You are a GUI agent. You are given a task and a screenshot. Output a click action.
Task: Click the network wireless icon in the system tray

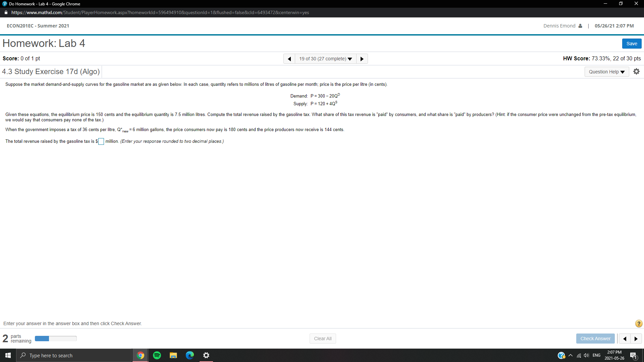578,355
